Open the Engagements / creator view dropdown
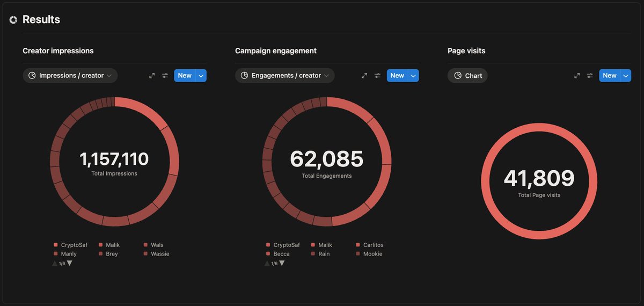The height and width of the screenshot is (306, 644). (285, 76)
